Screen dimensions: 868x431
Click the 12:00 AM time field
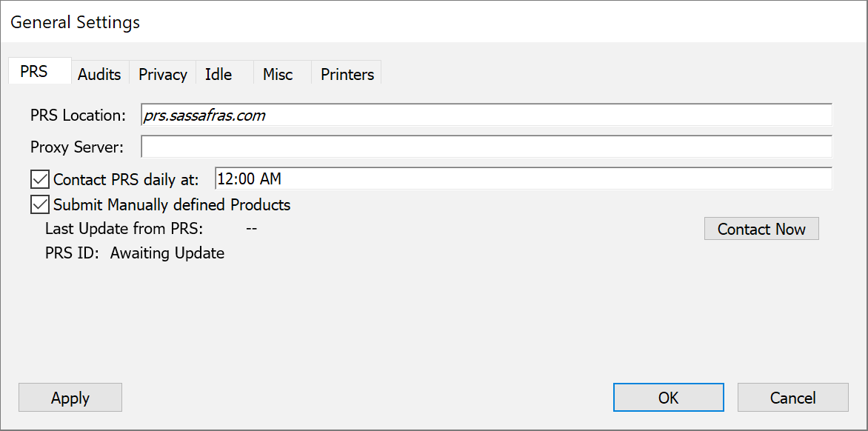click(x=522, y=179)
